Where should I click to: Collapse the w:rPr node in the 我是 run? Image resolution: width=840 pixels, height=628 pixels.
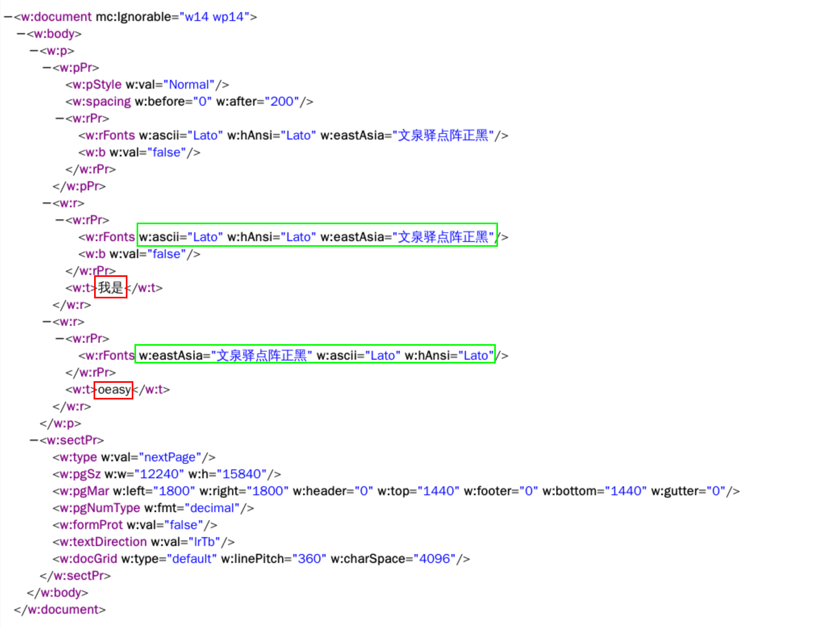(60, 220)
